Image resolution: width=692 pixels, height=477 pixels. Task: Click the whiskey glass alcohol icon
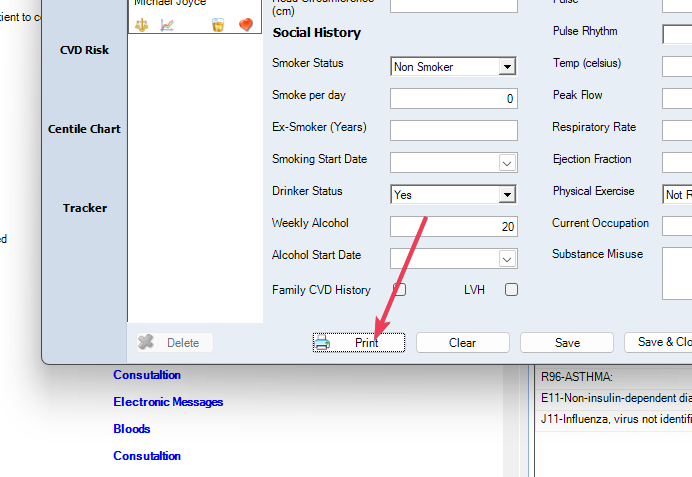(x=218, y=25)
